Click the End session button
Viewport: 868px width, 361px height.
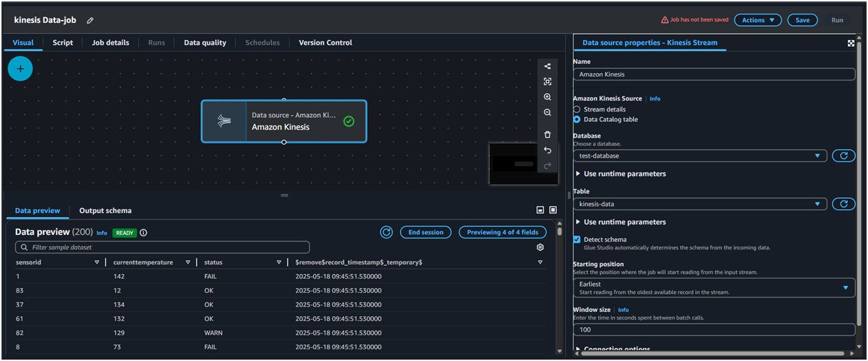[x=426, y=232]
